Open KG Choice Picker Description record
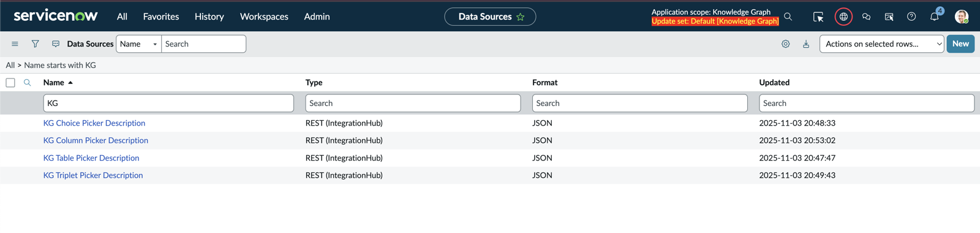Viewport: 980px width, 233px height. coord(94,123)
